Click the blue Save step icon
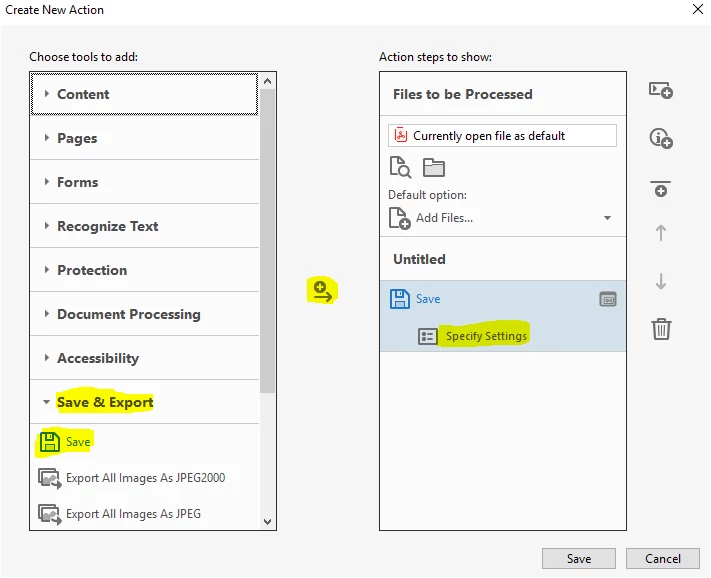Screen dimensions: 711x578 click(399, 299)
